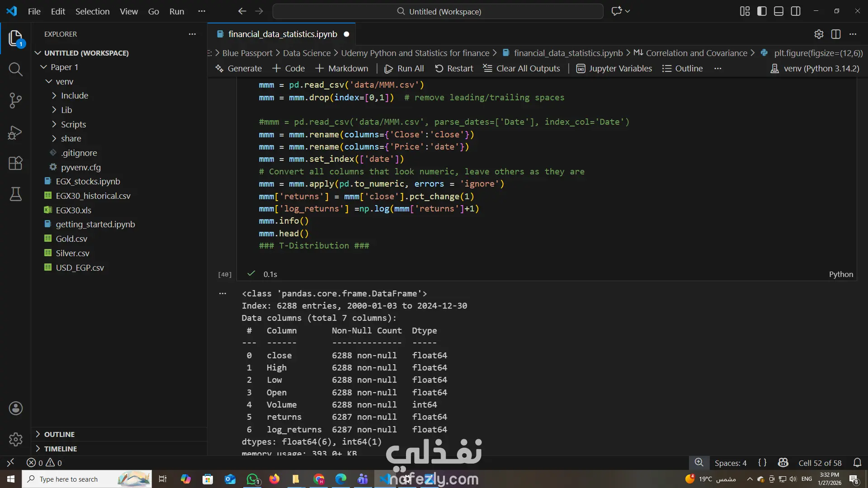
Task: Open the Extensions view
Action: pyautogui.click(x=15, y=163)
